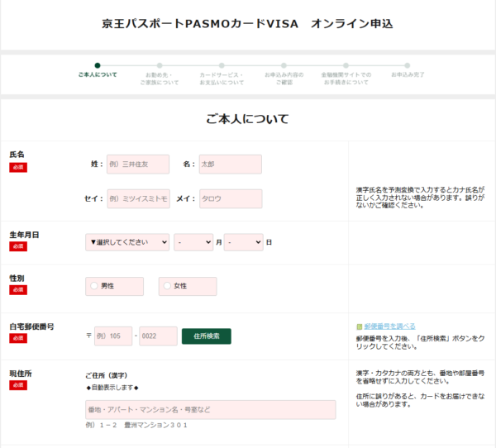Click the example text 豊洲マンション301
The image size is (496, 448).
pos(155,425)
